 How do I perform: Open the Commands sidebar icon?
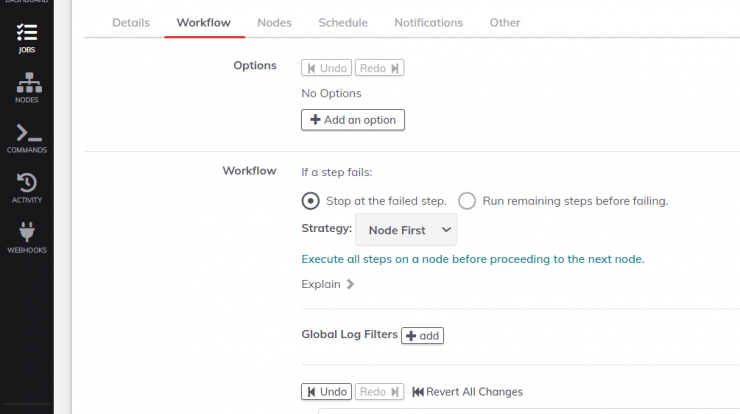[27, 138]
